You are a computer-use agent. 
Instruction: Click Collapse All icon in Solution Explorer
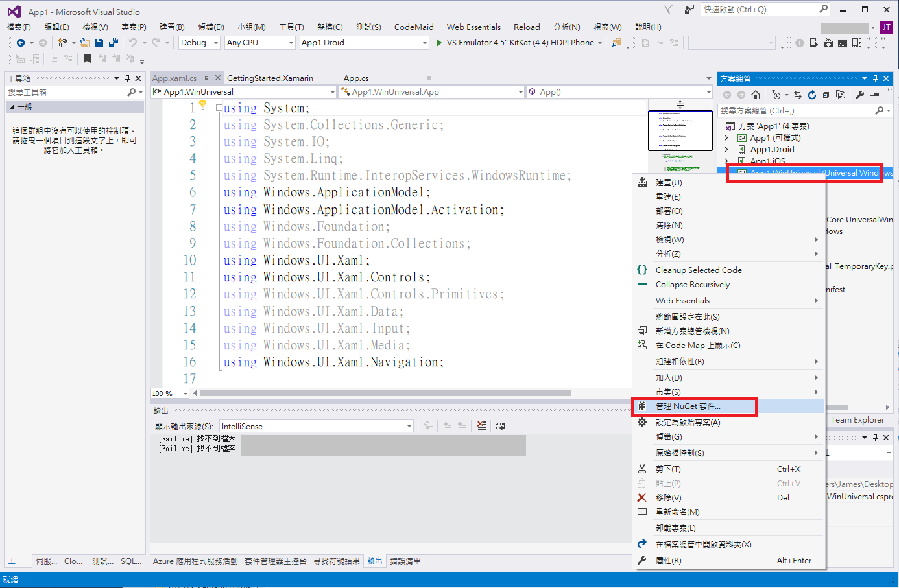pos(826,95)
